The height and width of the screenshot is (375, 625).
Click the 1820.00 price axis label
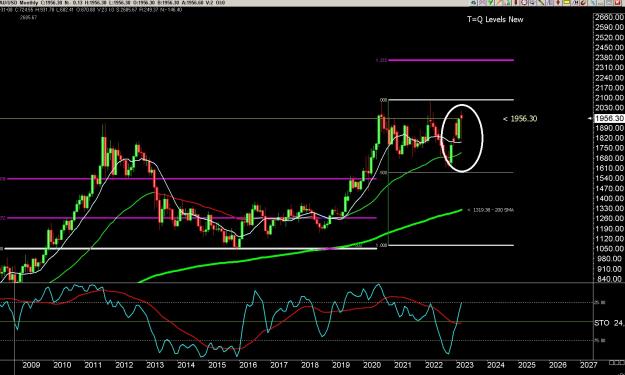(x=609, y=138)
